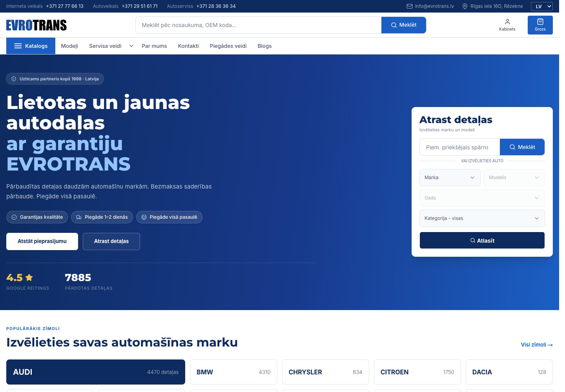Select the CITROEN brand card
Viewport: 565px width, 392px height.
417,372
